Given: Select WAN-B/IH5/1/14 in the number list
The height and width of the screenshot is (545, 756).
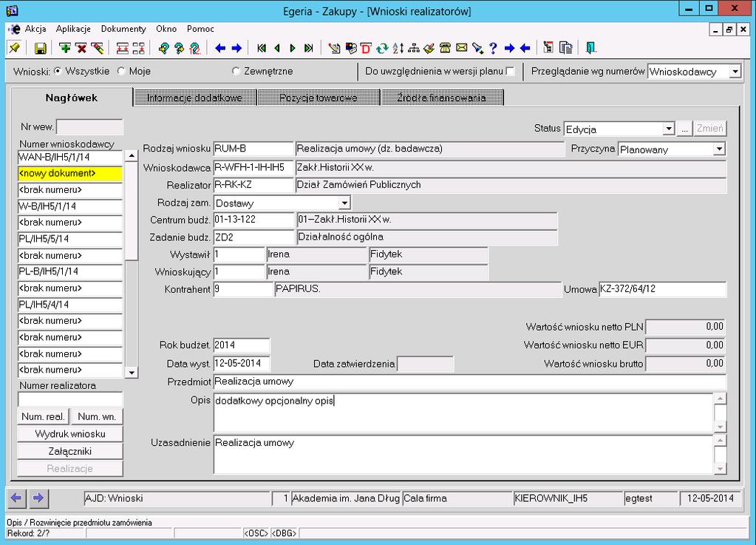Looking at the screenshot, I should (x=70, y=157).
